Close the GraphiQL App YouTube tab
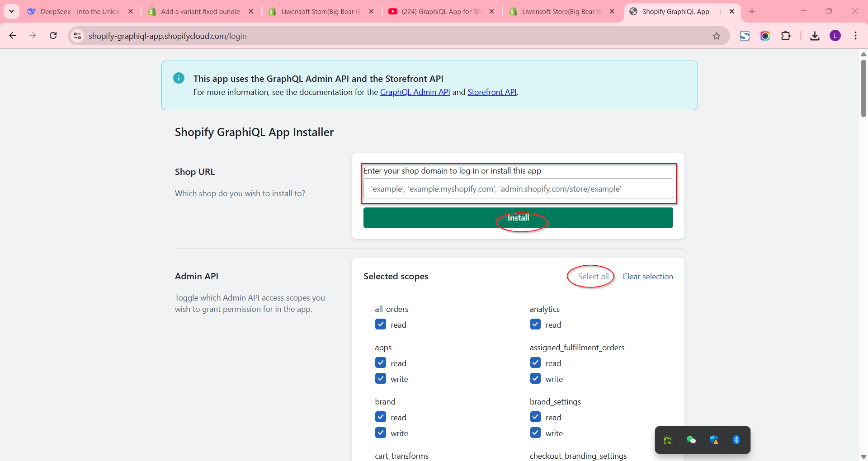 (491, 11)
